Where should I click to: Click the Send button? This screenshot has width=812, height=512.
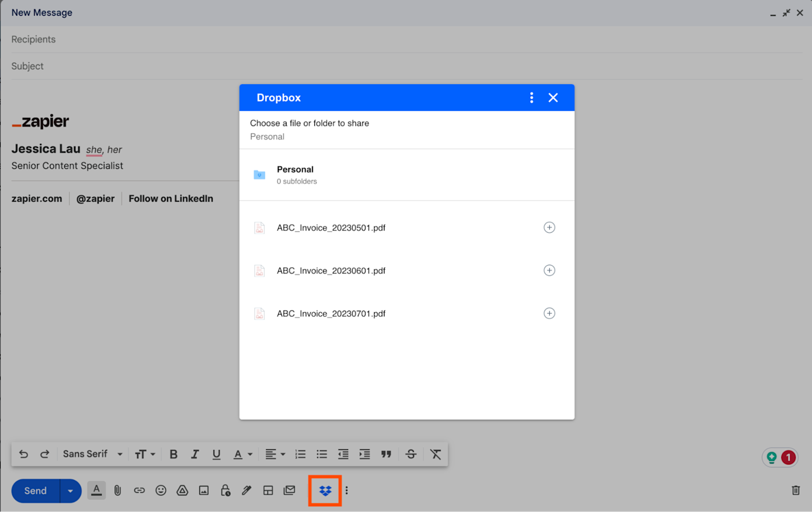pos(35,491)
